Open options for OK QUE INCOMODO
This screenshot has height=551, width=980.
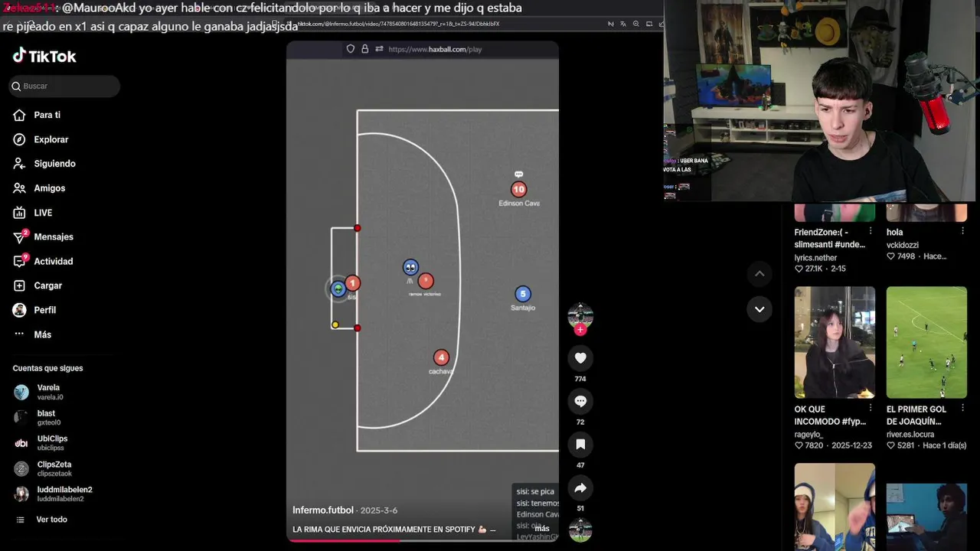click(x=871, y=409)
